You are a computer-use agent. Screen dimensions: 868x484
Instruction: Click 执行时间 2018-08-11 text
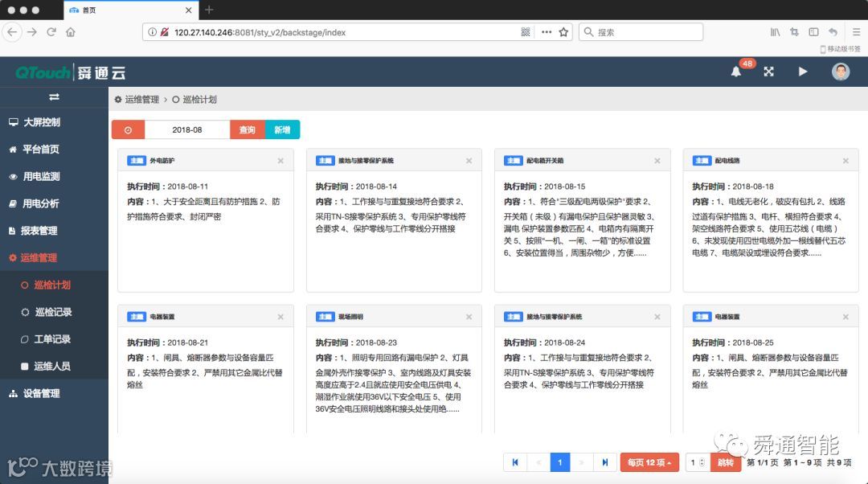(x=168, y=187)
